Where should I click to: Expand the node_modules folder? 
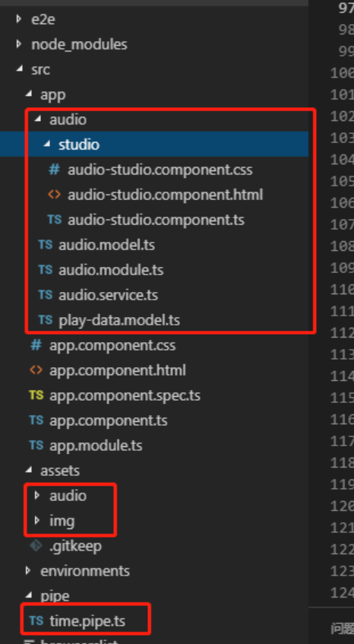tap(18, 44)
